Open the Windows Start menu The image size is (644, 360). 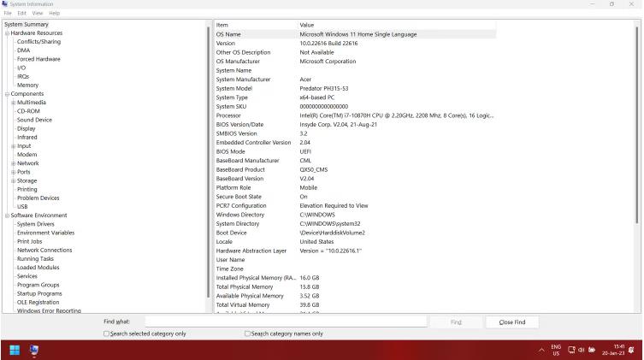pyautogui.click(x=15, y=350)
